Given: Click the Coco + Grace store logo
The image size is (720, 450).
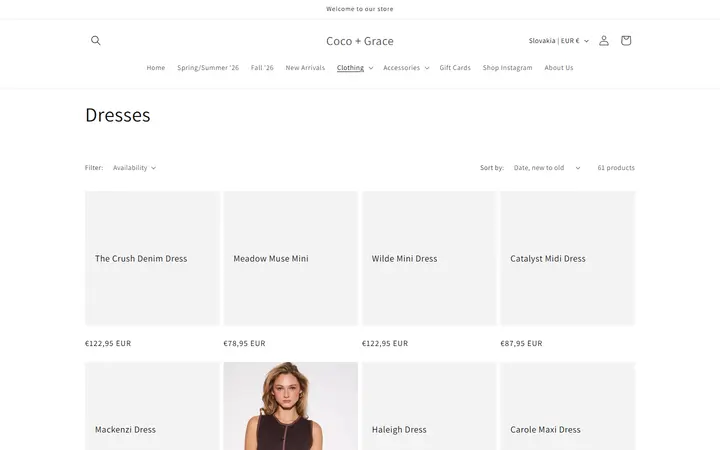Looking at the screenshot, I should (x=360, y=41).
